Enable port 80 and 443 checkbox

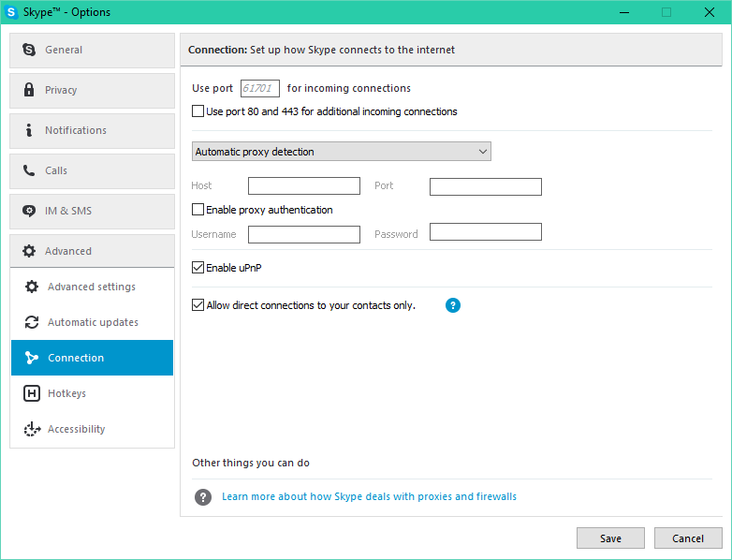click(198, 111)
